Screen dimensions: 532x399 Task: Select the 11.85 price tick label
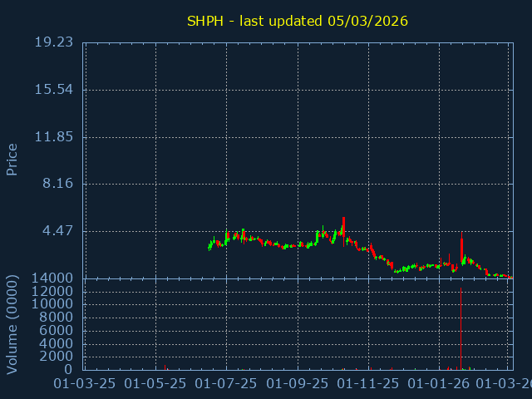pos(53,137)
